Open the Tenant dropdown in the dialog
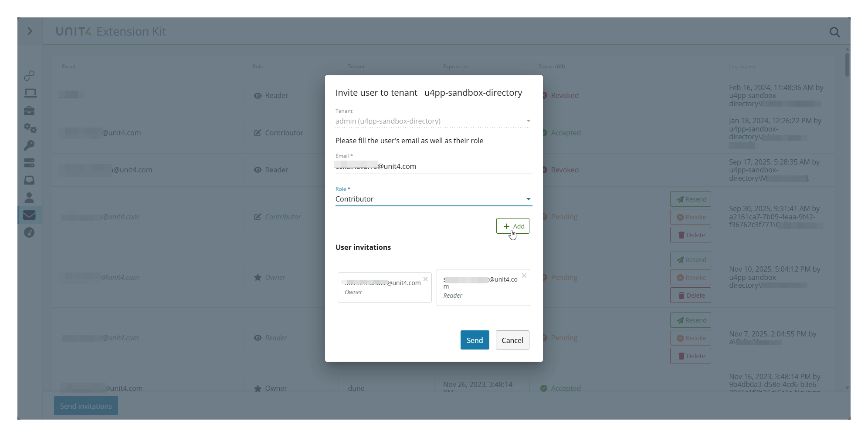The width and height of the screenshot is (868, 437). (528, 121)
